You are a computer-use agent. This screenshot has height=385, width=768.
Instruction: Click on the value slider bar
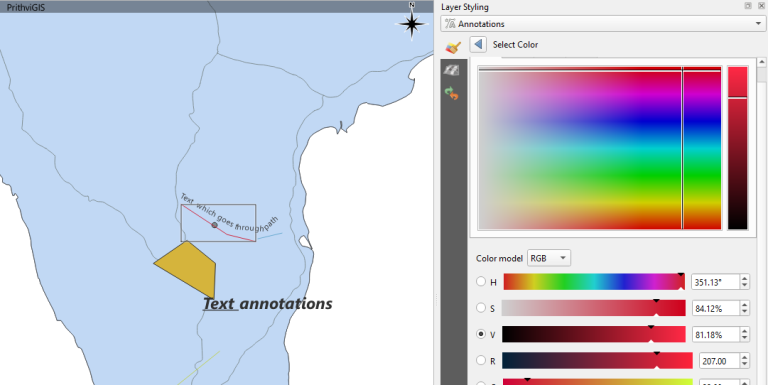click(594, 334)
